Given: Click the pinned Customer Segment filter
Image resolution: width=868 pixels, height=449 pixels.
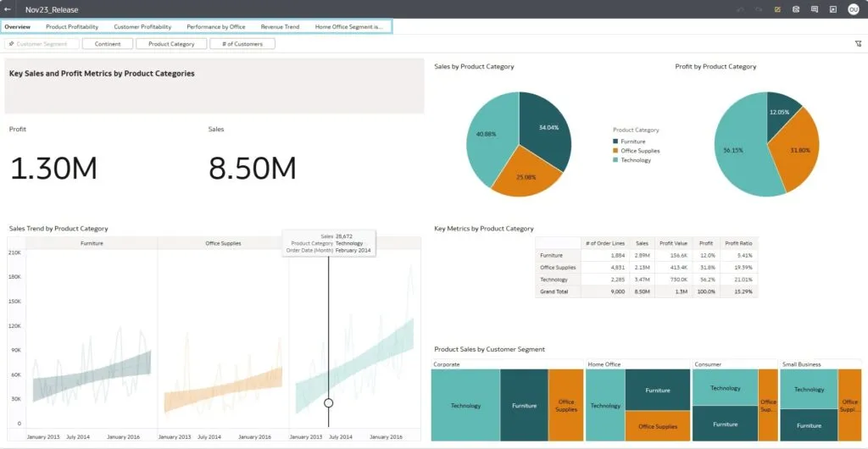Looking at the screenshot, I should pos(42,44).
